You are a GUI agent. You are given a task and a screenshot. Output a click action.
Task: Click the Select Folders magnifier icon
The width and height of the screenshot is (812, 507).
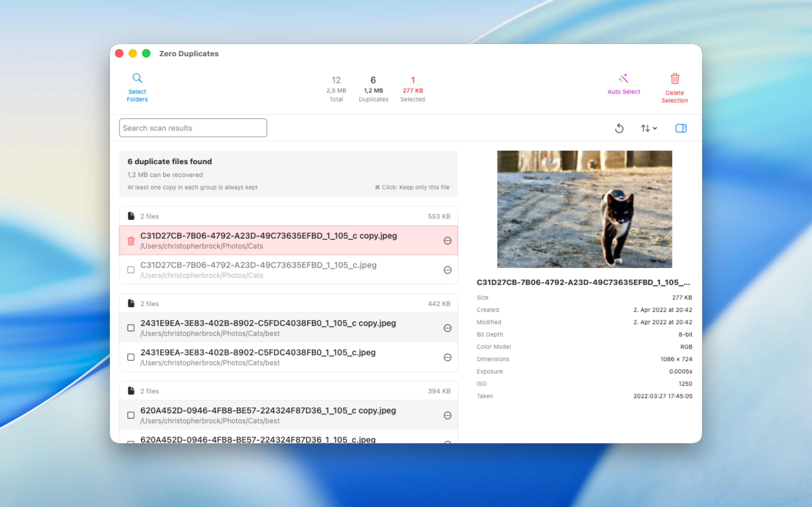pyautogui.click(x=137, y=78)
